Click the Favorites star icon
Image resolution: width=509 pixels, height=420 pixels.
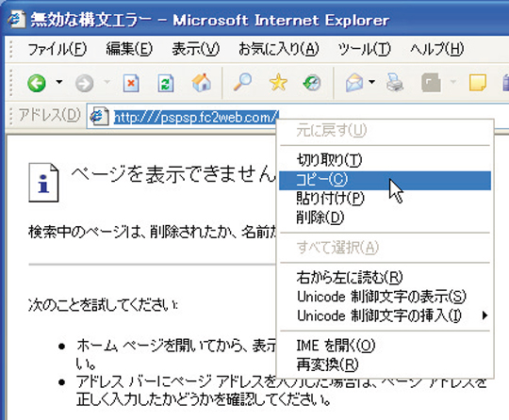pos(278,82)
